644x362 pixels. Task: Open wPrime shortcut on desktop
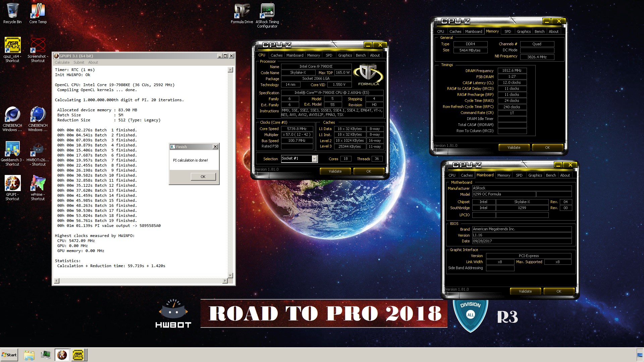coord(38,188)
